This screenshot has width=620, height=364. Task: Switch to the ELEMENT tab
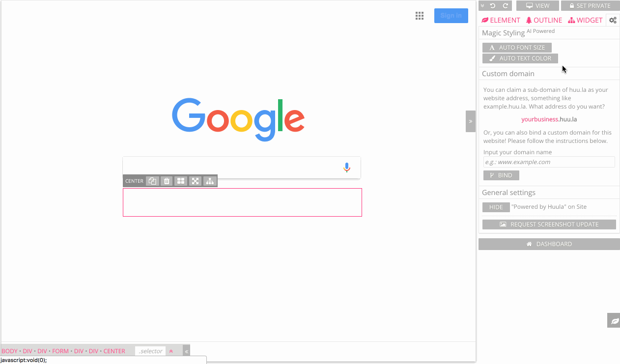pyautogui.click(x=501, y=20)
